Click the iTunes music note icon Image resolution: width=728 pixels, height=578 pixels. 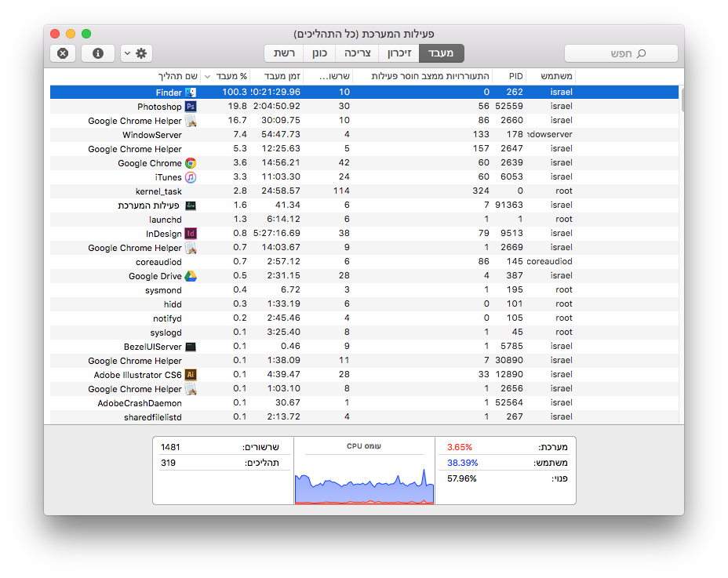pyautogui.click(x=191, y=177)
